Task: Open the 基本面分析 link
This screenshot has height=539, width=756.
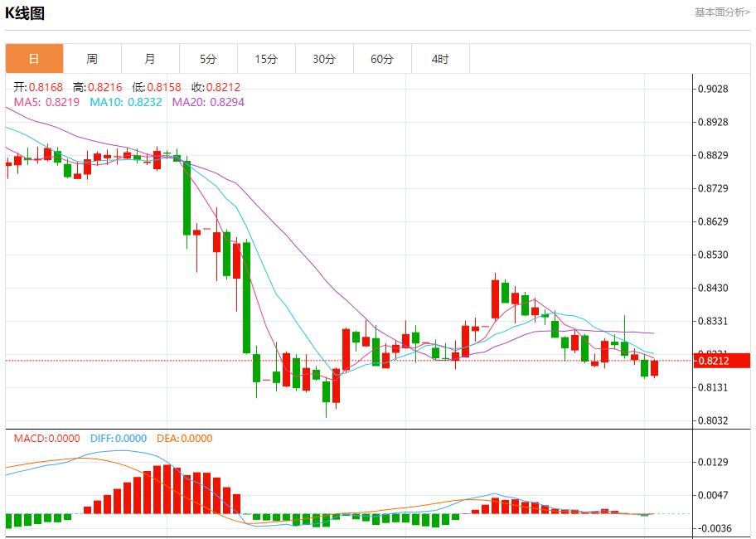Action: click(722, 12)
